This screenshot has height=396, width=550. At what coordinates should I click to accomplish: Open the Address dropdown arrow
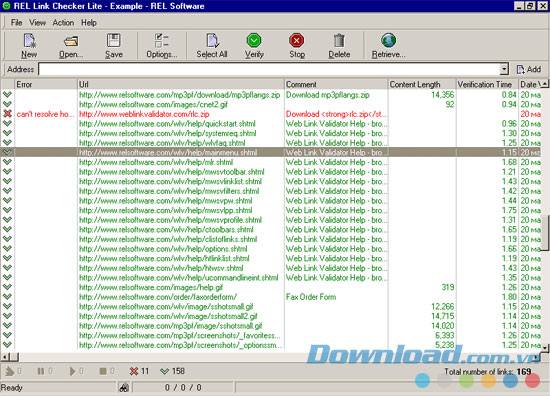pos(504,69)
